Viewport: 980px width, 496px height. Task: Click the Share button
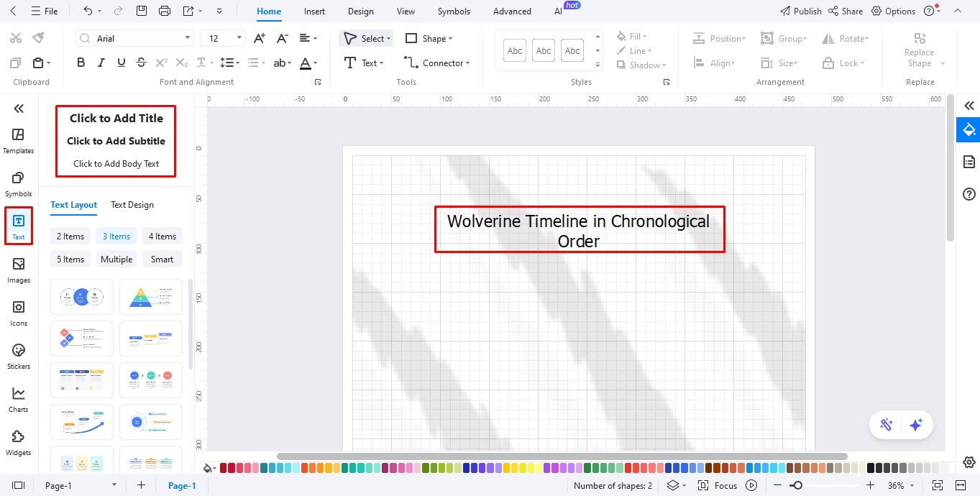846,11
